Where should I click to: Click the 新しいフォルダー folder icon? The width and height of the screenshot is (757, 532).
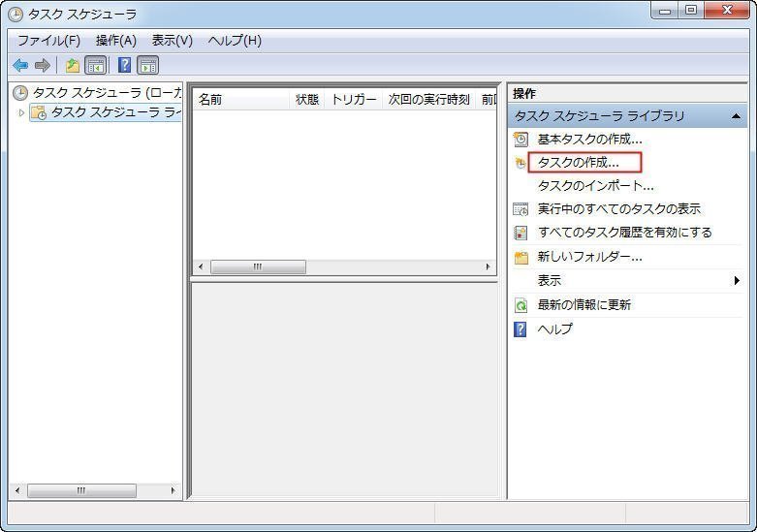[x=520, y=258]
